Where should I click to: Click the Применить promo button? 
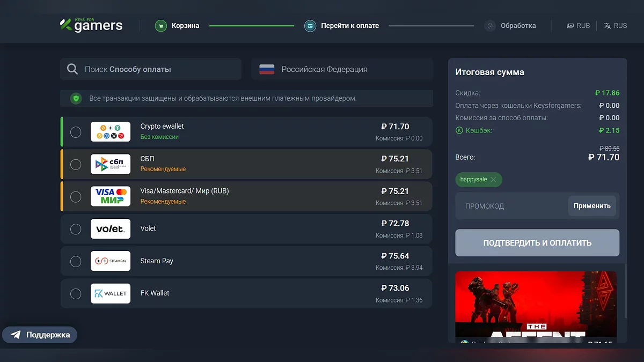(592, 206)
